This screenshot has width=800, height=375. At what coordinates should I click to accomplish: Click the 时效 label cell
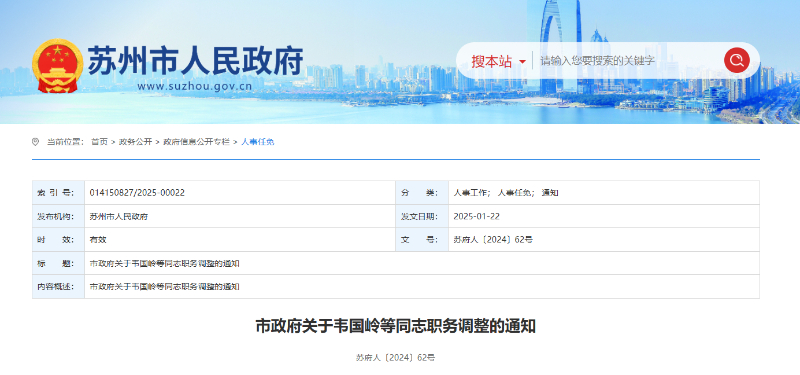pos(58,240)
